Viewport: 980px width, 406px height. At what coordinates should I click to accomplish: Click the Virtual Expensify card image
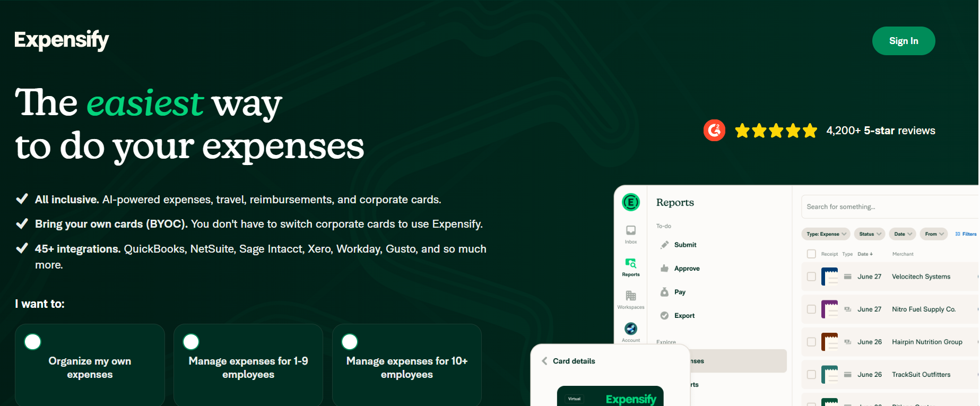[x=610, y=396]
